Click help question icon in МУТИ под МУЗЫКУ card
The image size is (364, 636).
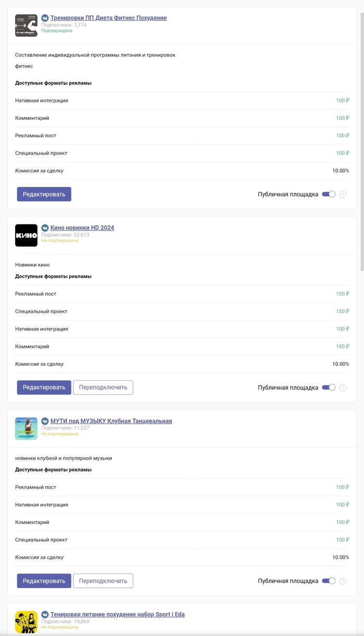(343, 581)
